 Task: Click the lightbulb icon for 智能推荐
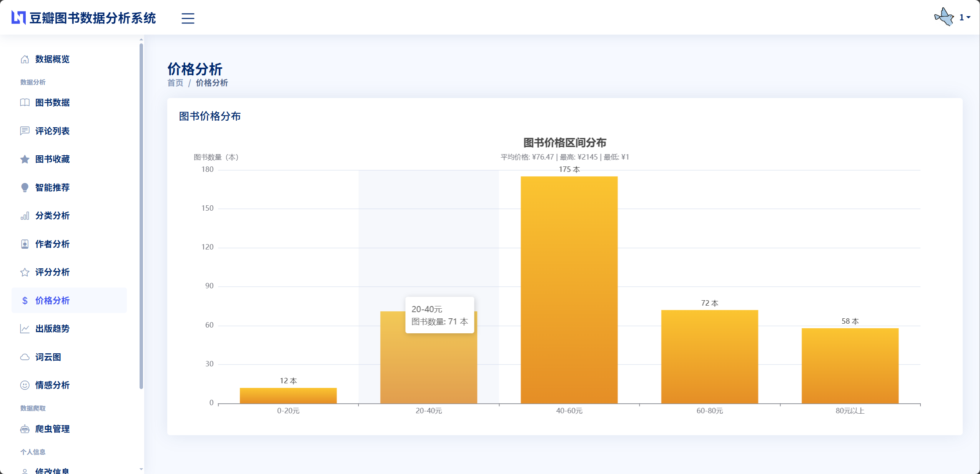click(x=25, y=188)
